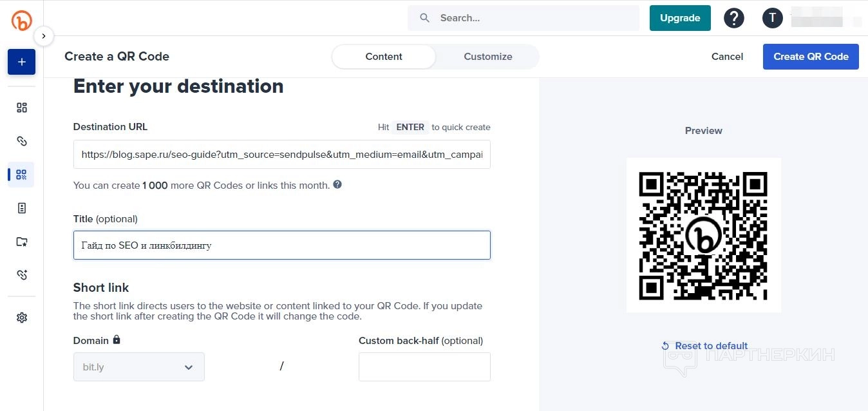Open the Pages document icon in sidebar

pyautogui.click(x=22, y=208)
